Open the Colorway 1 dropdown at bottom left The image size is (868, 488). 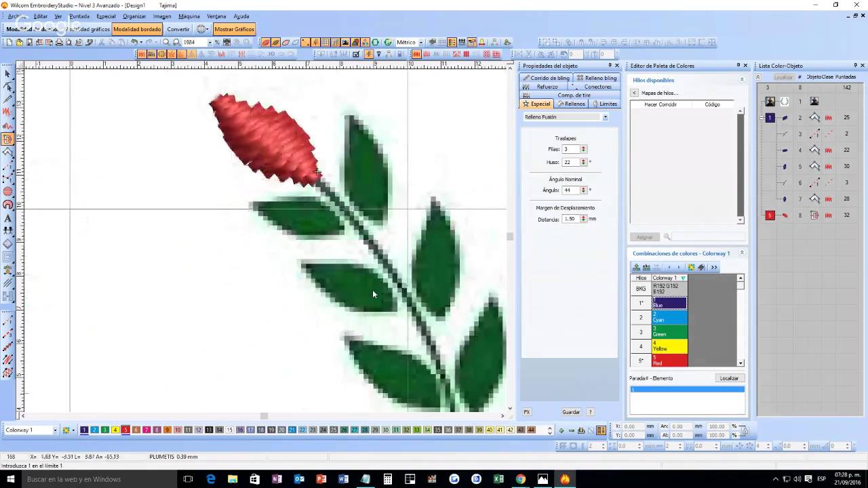click(x=55, y=430)
